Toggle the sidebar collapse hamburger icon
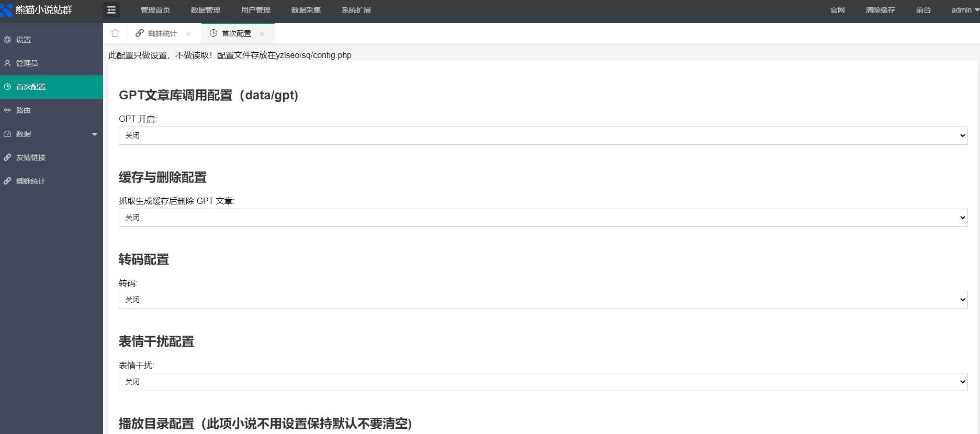 tap(111, 10)
